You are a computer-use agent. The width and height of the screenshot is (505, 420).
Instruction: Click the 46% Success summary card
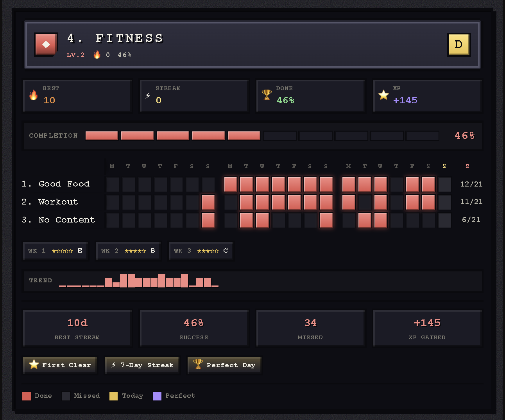[x=194, y=328]
